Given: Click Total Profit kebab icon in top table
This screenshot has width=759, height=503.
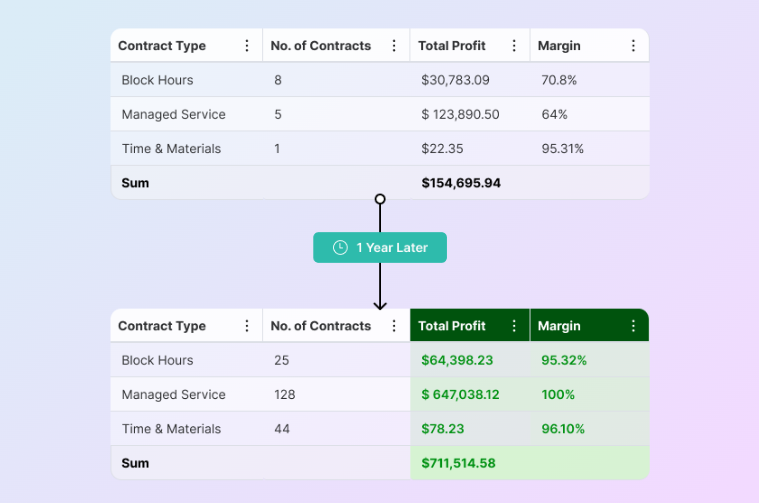Looking at the screenshot, I should click(x=514, y=46).
